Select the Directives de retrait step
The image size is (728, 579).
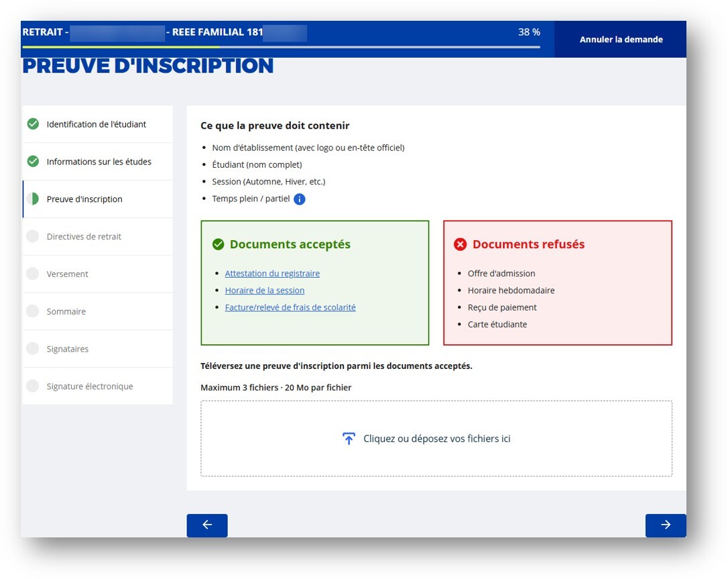[x=97, y=237]
